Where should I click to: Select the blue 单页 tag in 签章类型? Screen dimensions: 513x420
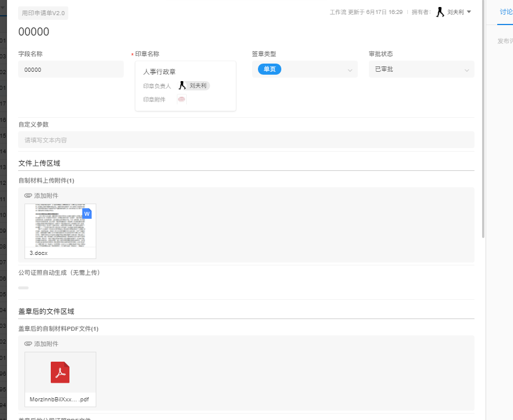coord(268,69)
